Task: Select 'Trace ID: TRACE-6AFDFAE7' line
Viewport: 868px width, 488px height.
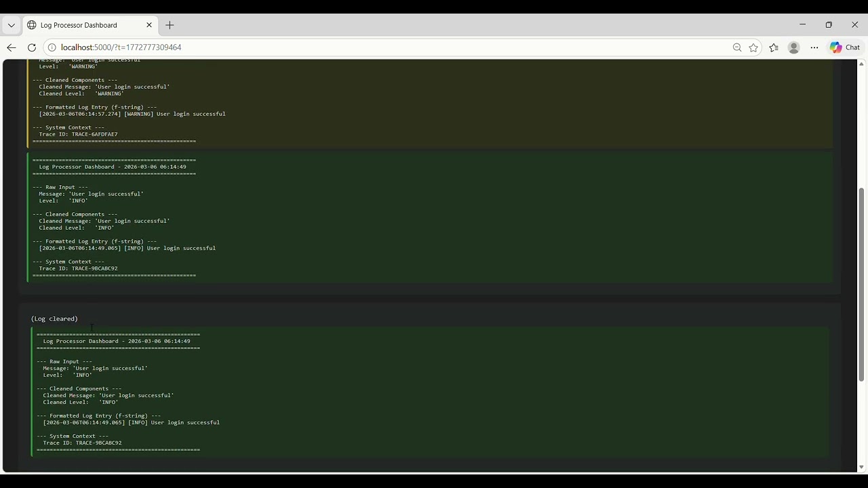Action: coord(78,134)
